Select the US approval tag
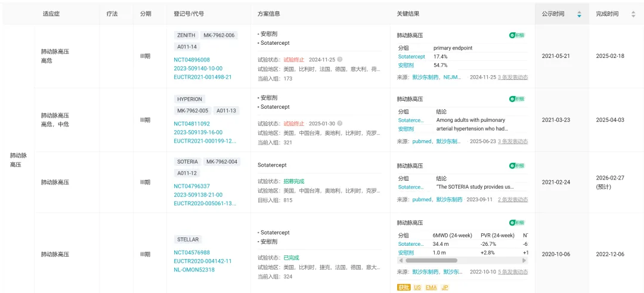Image resolution: width=644 pixels, height=293 pixels. 417,288
